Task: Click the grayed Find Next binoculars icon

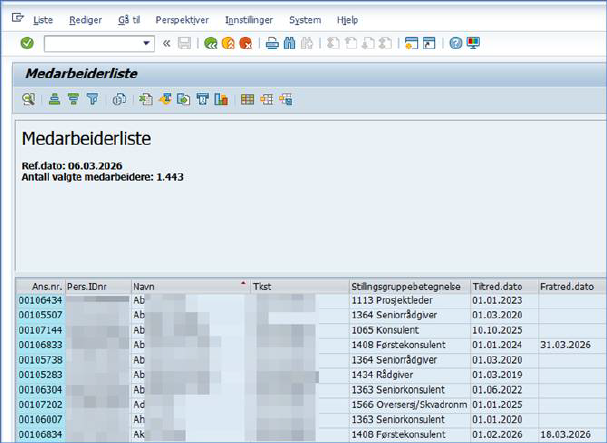Action: [x=307, y=43]
